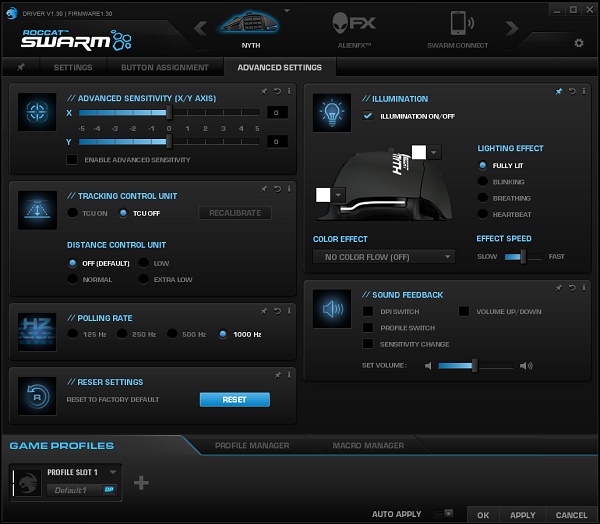Show info for Advanced Sensitivity panel
Screen dimensions: 600x524
click(x=289, y=91)
